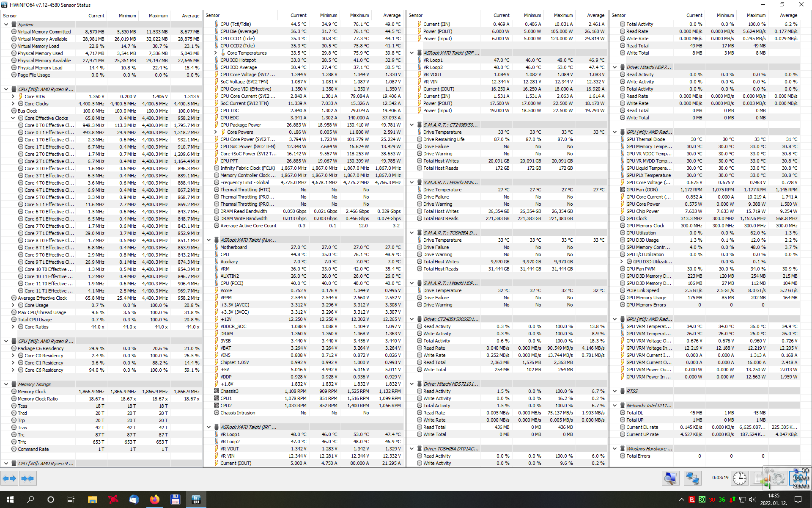Select the Memory Clock Ratio row
812x508 pixels.
coord(101,399)
